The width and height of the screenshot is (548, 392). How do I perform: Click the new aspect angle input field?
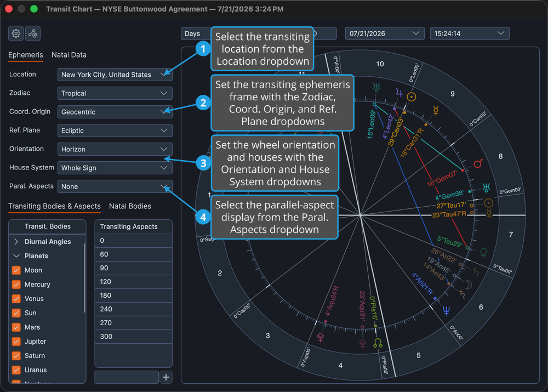click(127, 377)
